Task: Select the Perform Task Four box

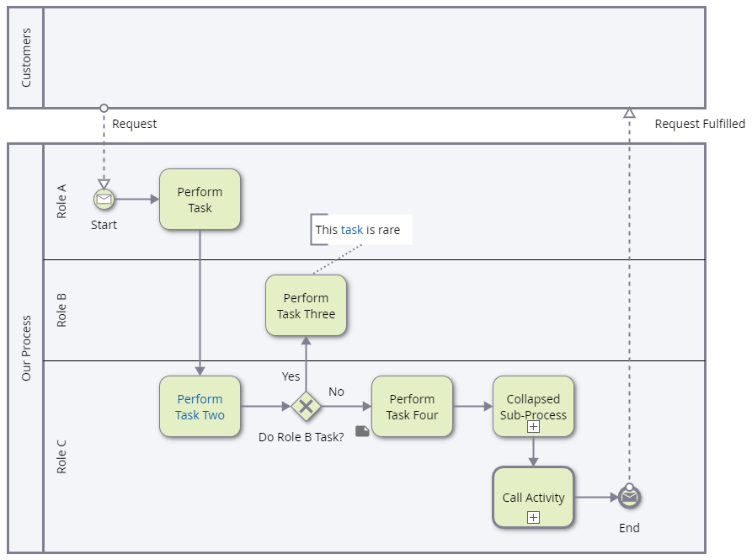Action: [x=412, y=407]
